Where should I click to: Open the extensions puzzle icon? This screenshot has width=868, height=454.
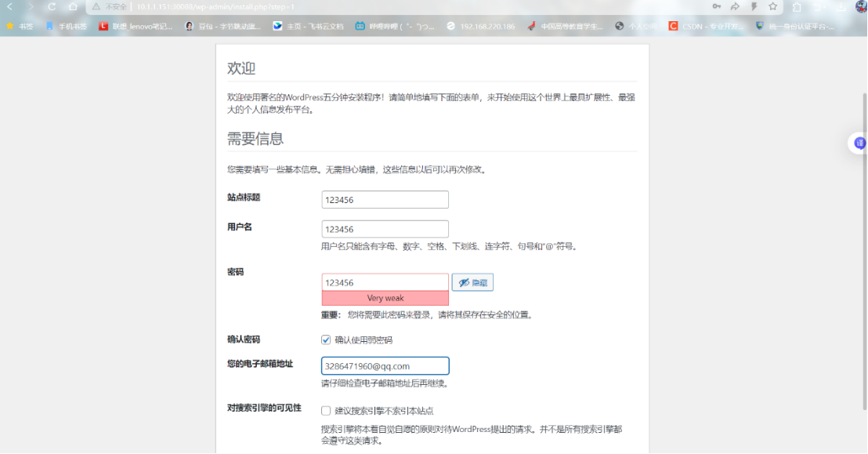click(797, 7)
